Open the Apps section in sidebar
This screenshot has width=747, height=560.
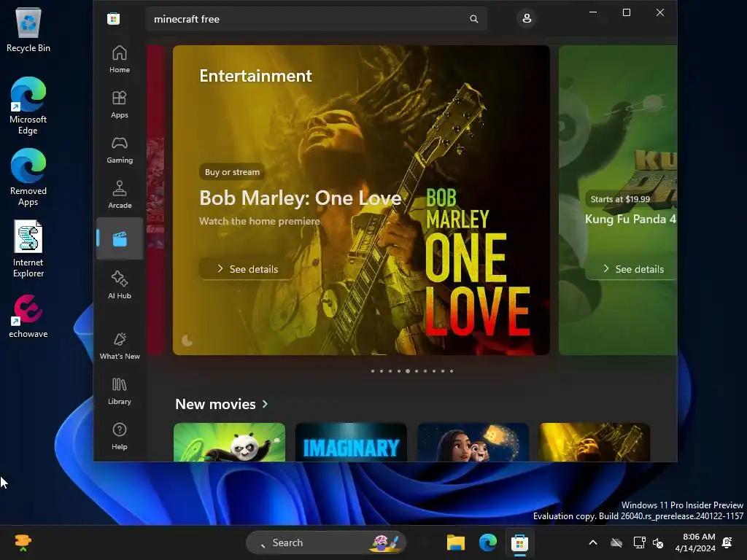[120, 104]
